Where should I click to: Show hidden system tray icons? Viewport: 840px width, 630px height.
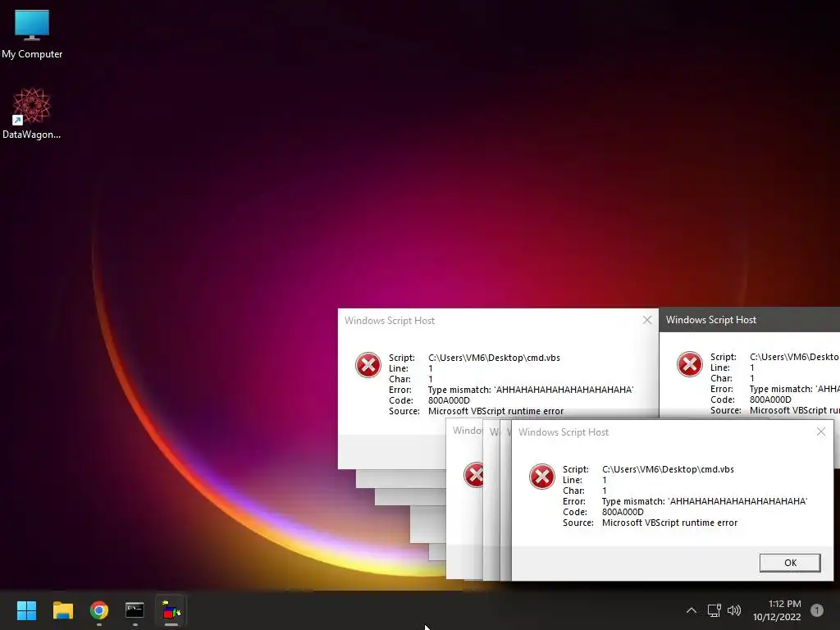click(692, 610)
